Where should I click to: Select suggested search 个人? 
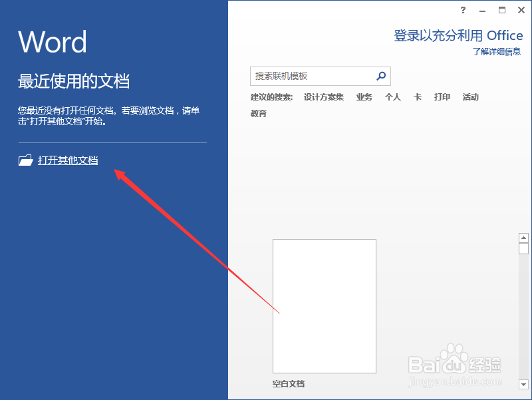point(392,97)
